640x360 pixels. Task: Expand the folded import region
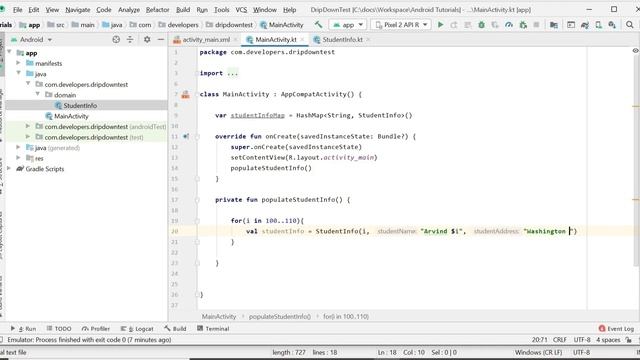tap(232, 73)
